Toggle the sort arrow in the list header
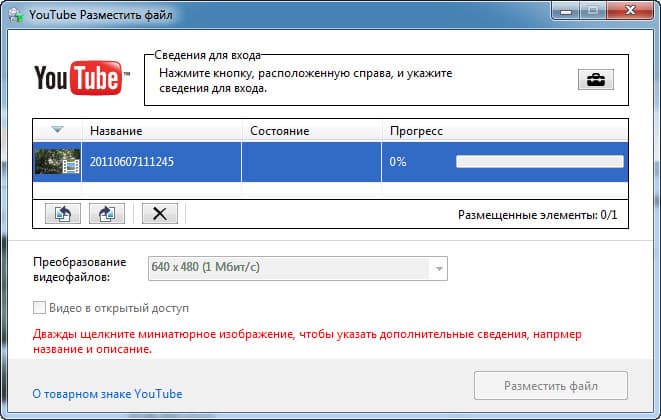 [x=57, y=129]
